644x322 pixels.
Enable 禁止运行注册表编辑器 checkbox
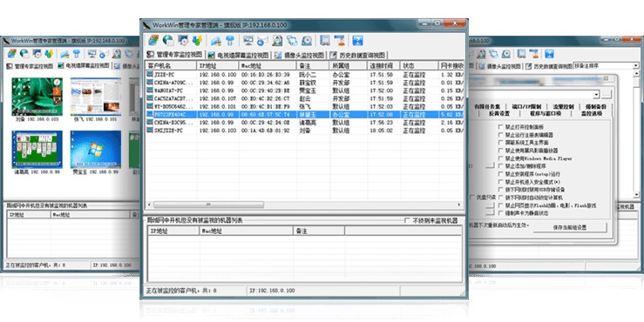point(500,135)
